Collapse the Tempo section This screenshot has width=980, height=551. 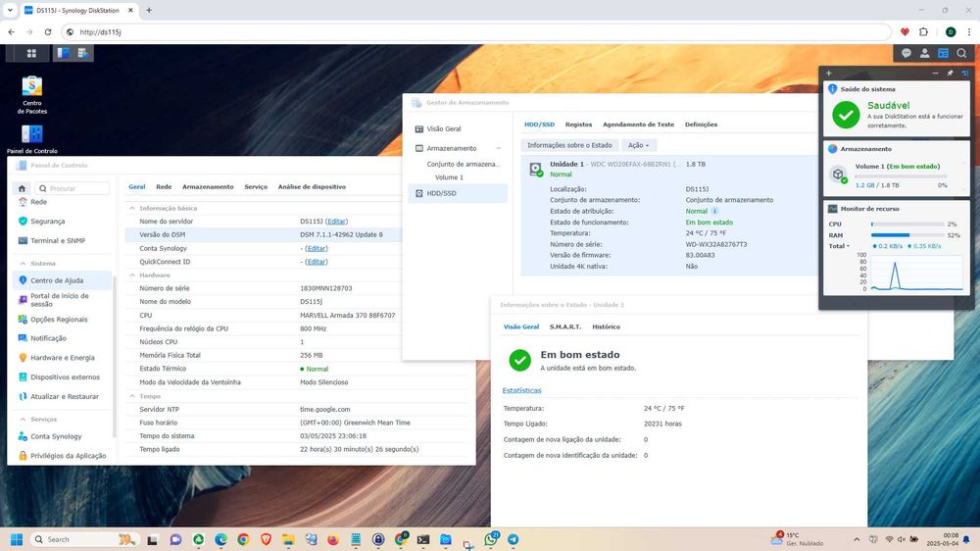132,396
